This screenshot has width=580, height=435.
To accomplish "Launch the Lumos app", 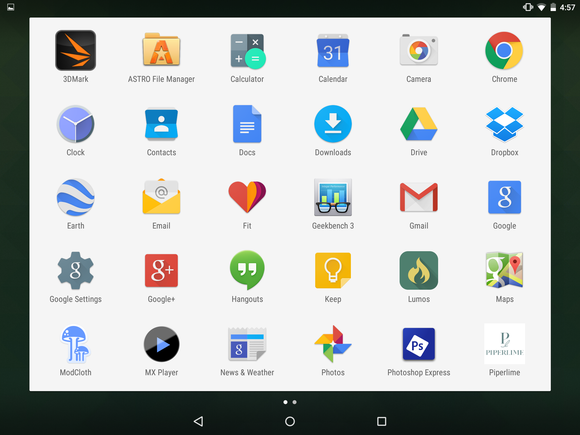I will [x=419, y=270].
